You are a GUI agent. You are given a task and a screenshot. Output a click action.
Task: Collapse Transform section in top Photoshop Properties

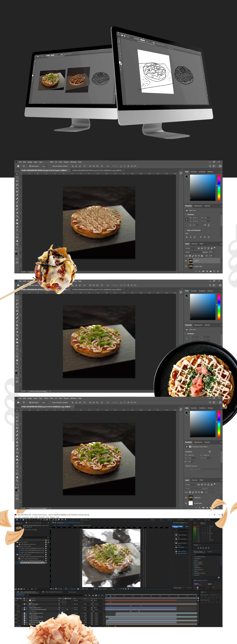tap(185, 215)
